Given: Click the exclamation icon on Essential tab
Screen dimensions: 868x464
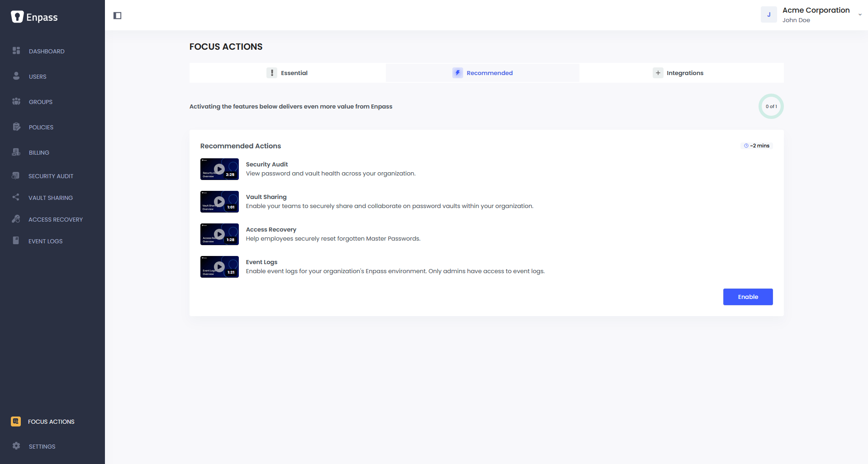Looking at the screenshot, I should (x=272, y=73).
